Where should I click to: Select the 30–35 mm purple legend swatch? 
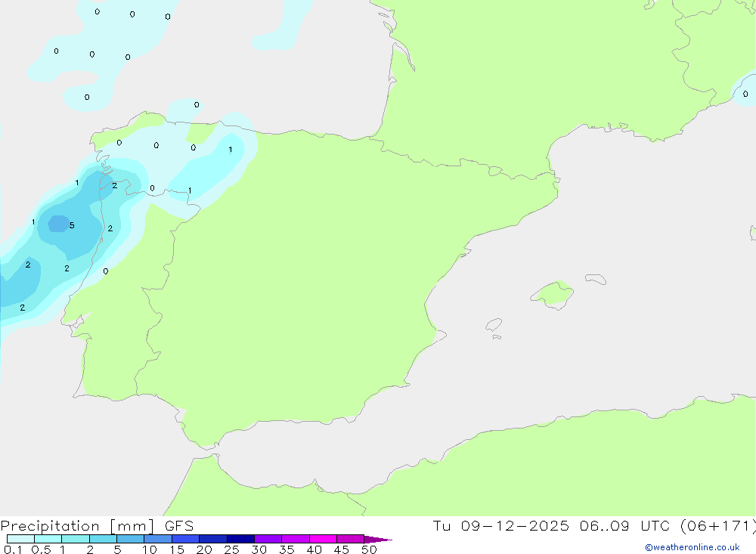pyautogui.click(x=268, y=539)
